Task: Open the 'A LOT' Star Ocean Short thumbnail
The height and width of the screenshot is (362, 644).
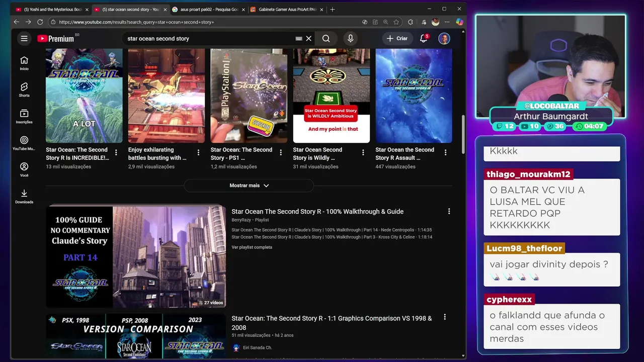Action: [x=84, y=96]
